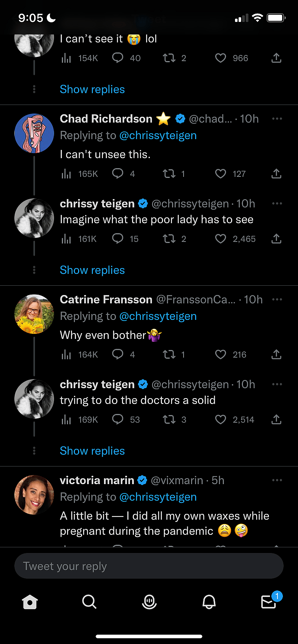
Task: Show replies under "trying to do the doctors"
Action: tap(92, 451)
